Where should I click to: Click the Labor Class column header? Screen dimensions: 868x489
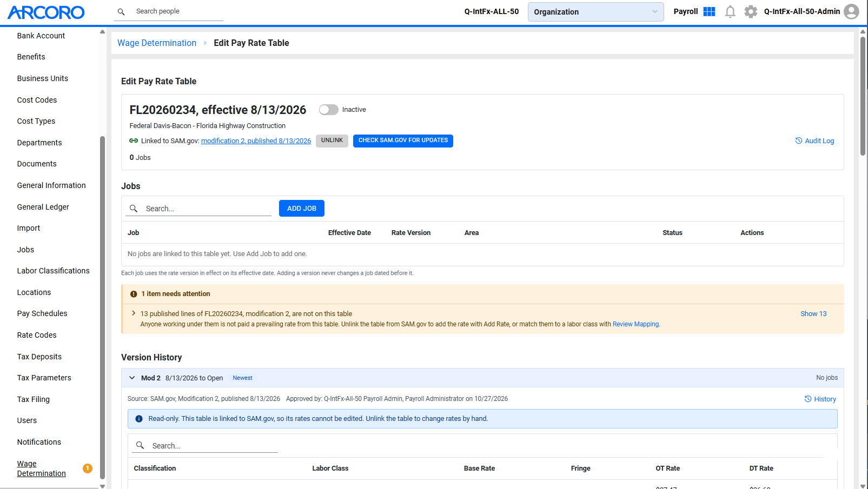(x=330, y=468)
